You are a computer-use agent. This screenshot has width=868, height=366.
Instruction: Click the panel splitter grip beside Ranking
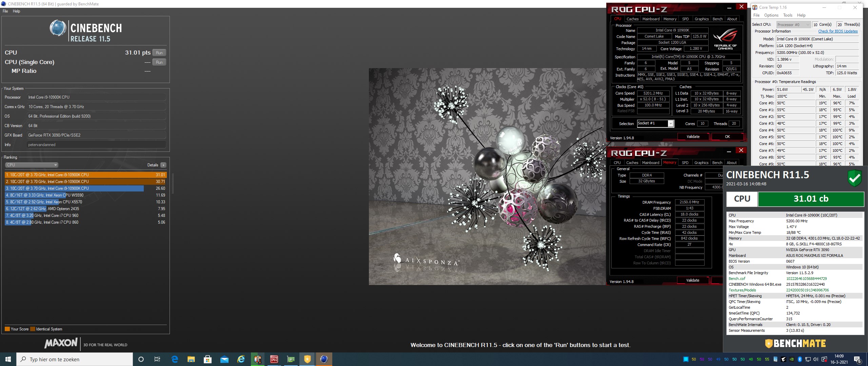[173, 183]
